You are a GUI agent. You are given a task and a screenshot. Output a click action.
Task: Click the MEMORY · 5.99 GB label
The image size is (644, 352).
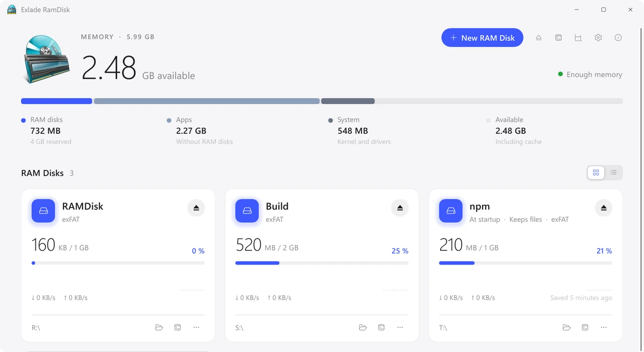pyautogui.click(x=118, y=37)
